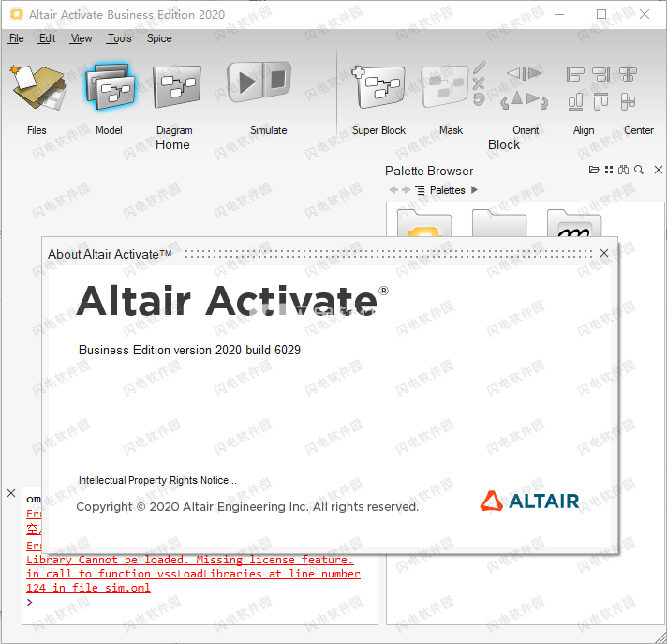This screenshot has height=644, width=667.
Task: Click the command prompt input line
Action: (200, 602)
